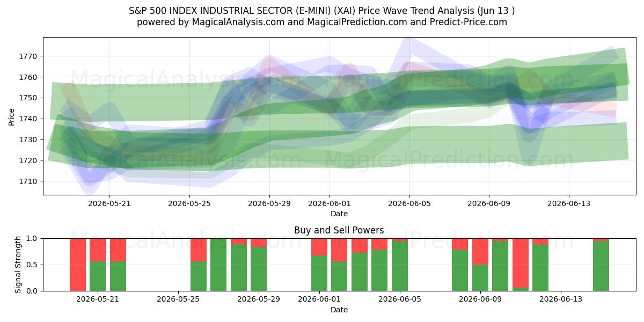Viewport: 644px width, 322px height.
Task: Click the red sell portion of the 2026-05-21 bar
Action: click(98, 250)
